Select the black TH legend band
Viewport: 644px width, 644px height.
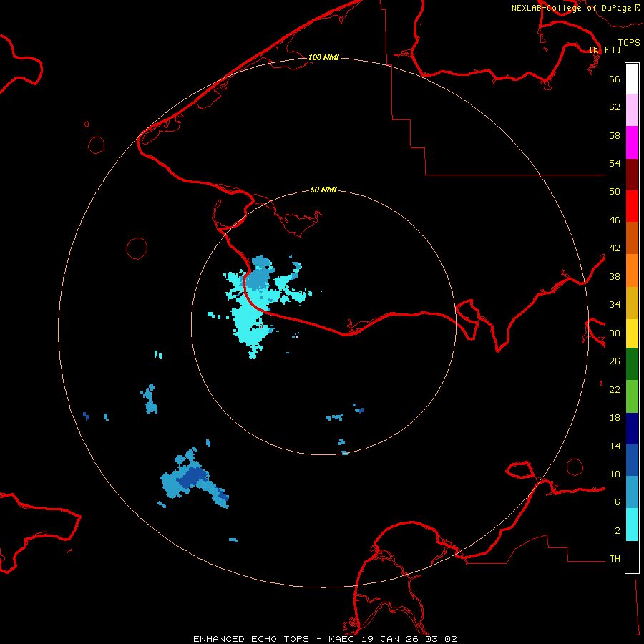pyautogui.click(x=632, y=557)
